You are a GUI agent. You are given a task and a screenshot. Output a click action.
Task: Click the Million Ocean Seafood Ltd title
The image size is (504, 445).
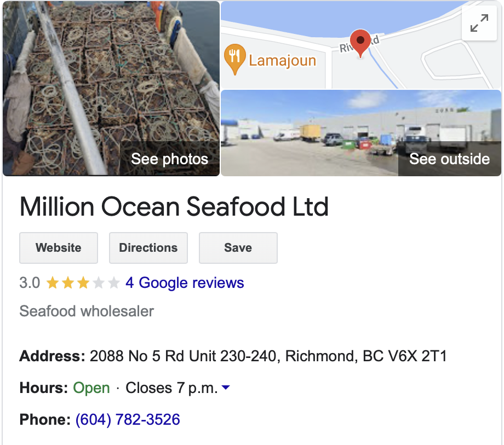click(x=174, y=207)
